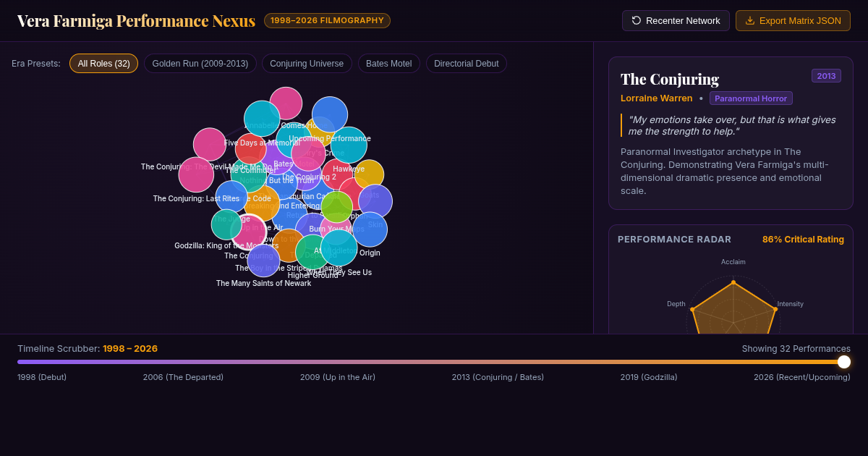The image size is (868, 456).
Task: Select The Devil Made Me Do It node
Action: coord(210,144)
